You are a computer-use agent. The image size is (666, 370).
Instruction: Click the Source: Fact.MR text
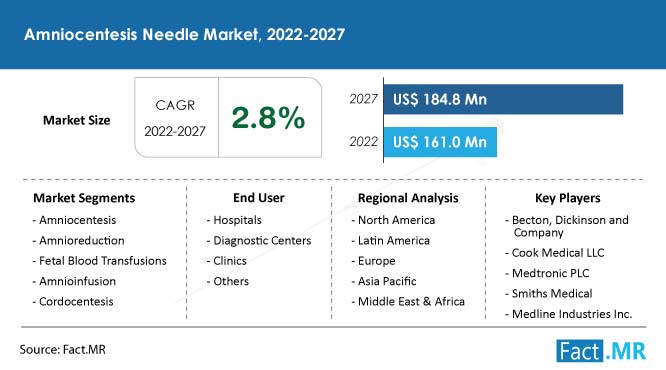pos(62,350)
